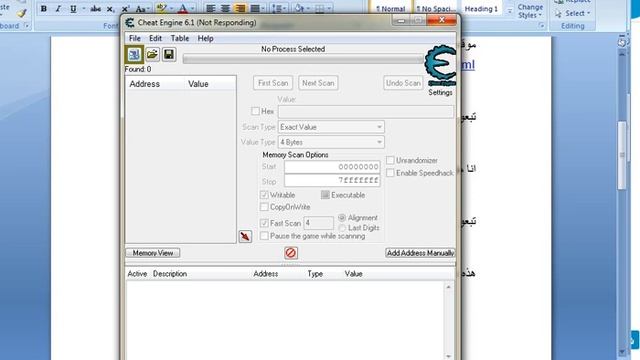This screenshot has height=360, width=640.
Task: Click the Format Painter brush in Word
Action: [22, 13]
